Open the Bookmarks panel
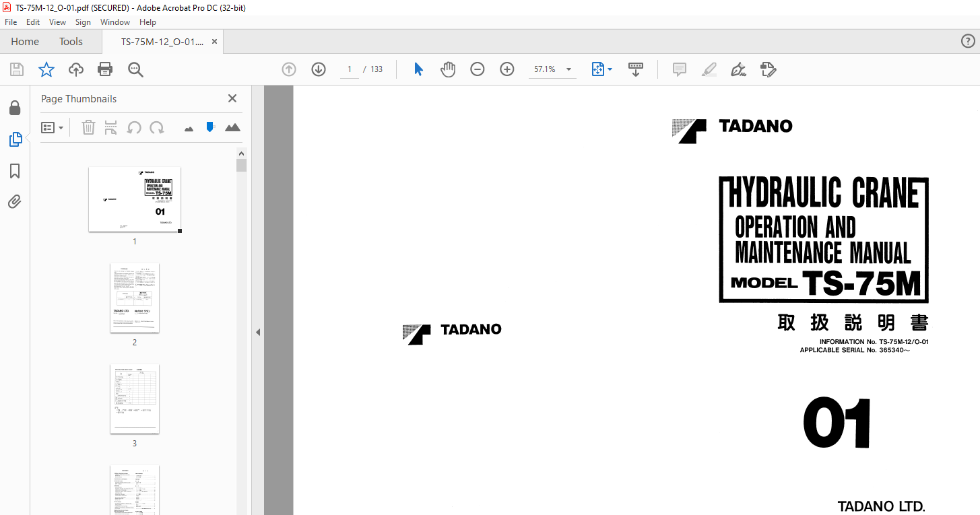 [x=15, y=171]
